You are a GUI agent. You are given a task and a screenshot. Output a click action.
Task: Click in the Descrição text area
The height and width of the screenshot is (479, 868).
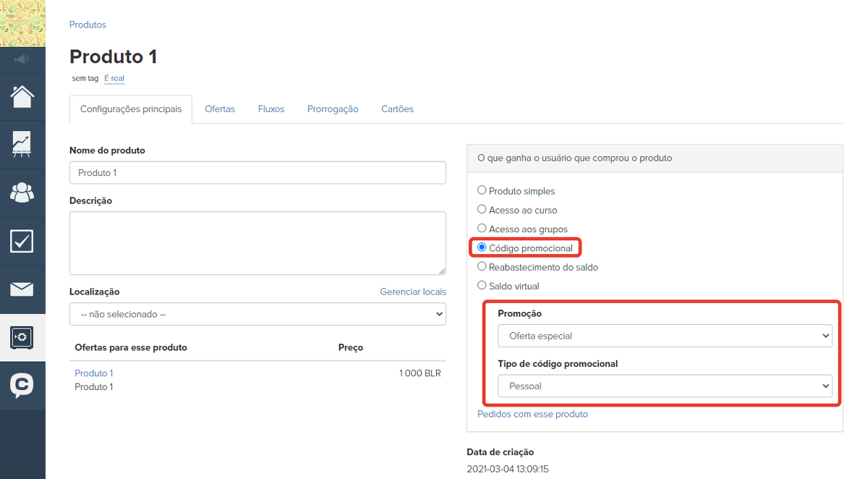pyautogui.click(x=258, y=242)
